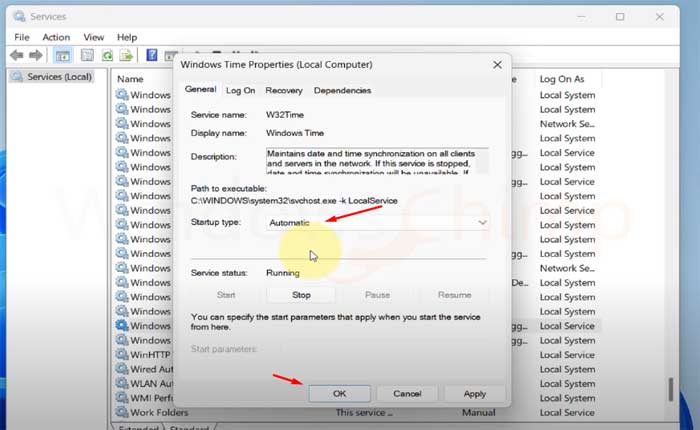Switch to the General tab

200,89
